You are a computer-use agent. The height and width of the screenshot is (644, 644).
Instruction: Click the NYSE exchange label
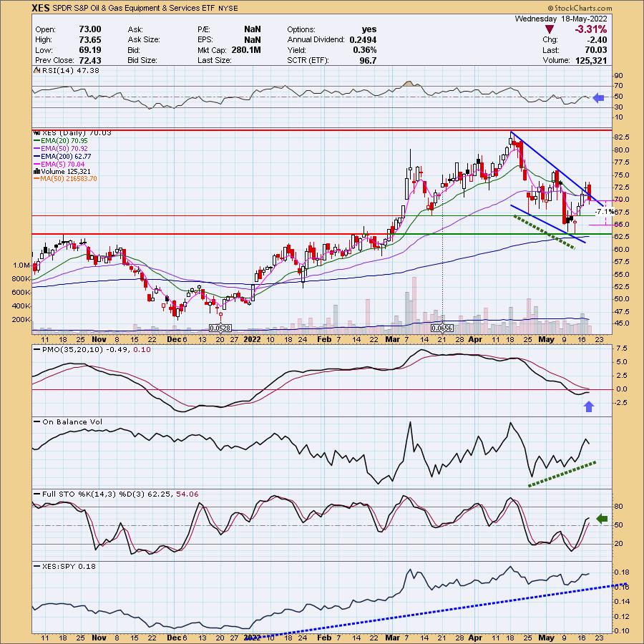[x=228, y=8]
